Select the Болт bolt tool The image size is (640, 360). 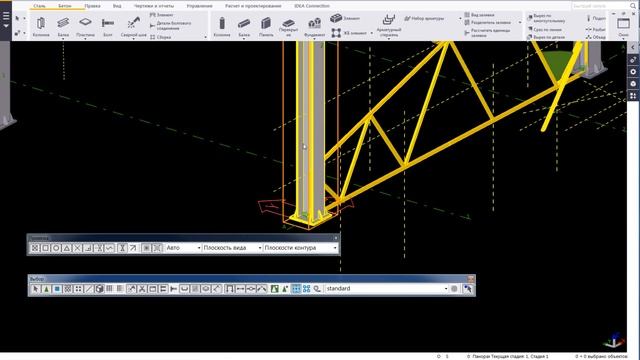point(108,27)
